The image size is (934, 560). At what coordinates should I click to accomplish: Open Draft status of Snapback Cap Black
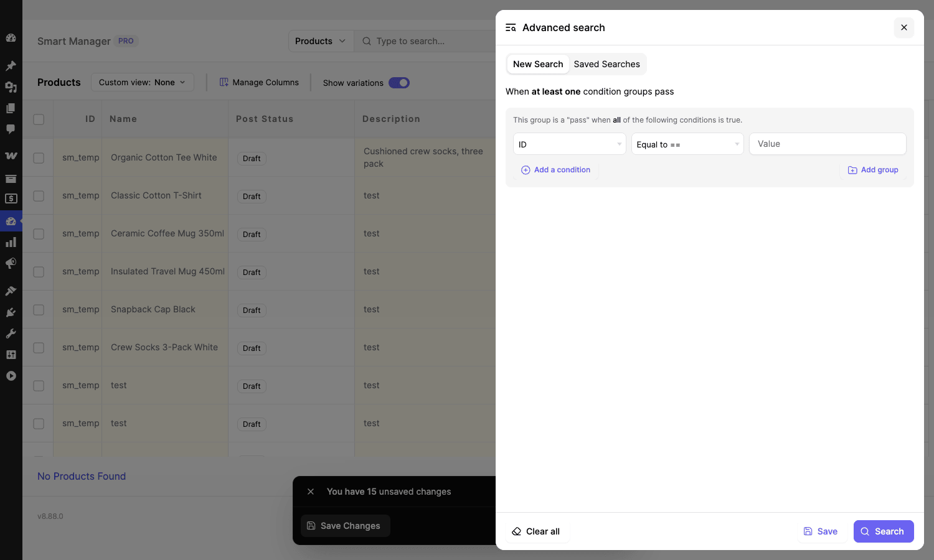252,310
